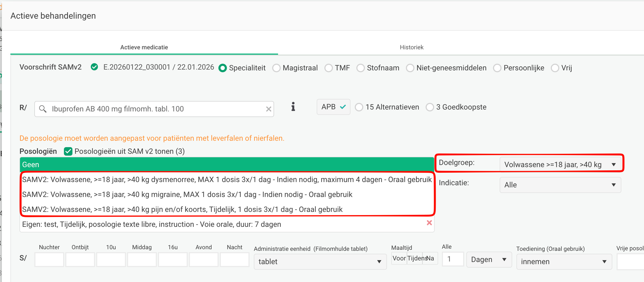Click the Voor mealtime button
This screenshot has width=644, height=282.
(399, 258)
